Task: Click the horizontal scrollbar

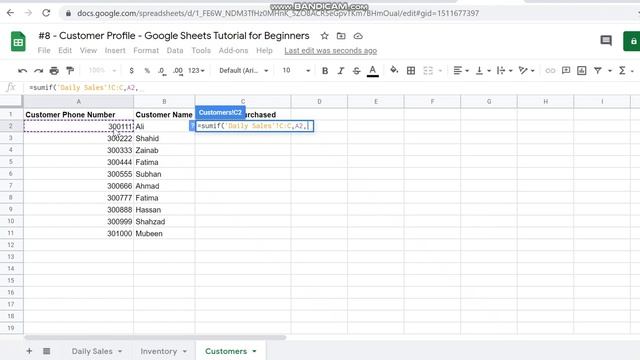Action: tap(155, 338)
